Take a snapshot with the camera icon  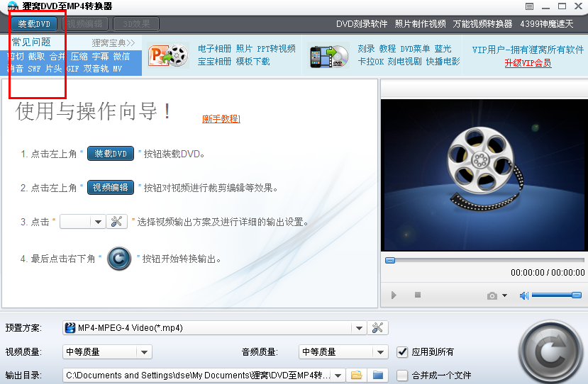coord(492,295)
